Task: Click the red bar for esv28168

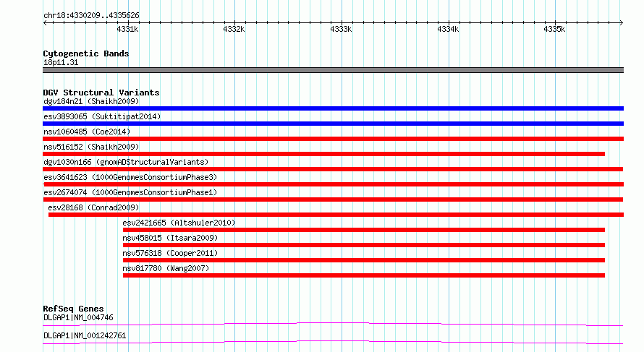Action: (x=336, y=215)
